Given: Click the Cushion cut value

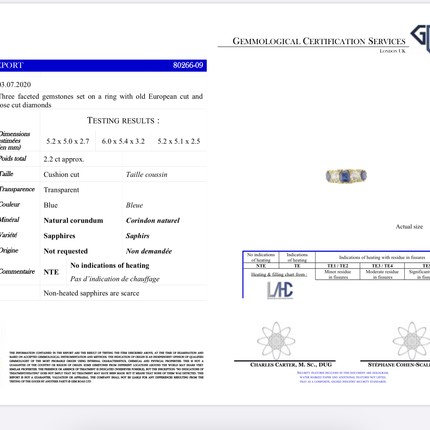Looking at the screenshot, I should coord(61,175).
